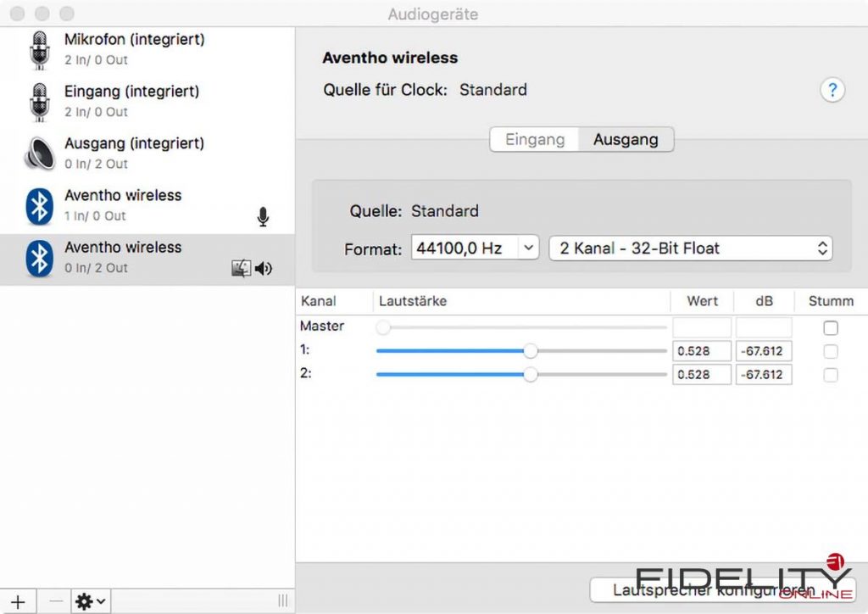Click the Mikrofon (integriert) microphone icon

[39, 49]
